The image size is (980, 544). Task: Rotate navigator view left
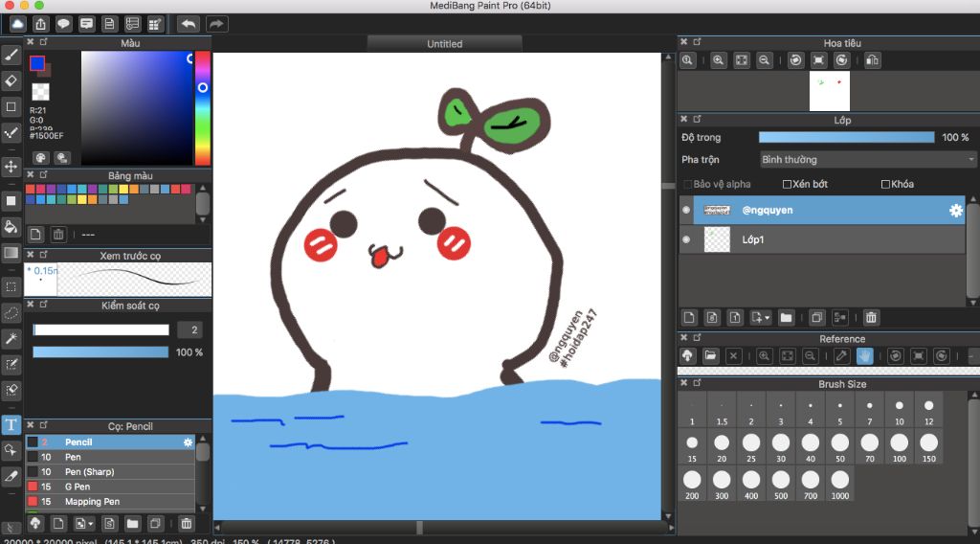coord(795,60)
